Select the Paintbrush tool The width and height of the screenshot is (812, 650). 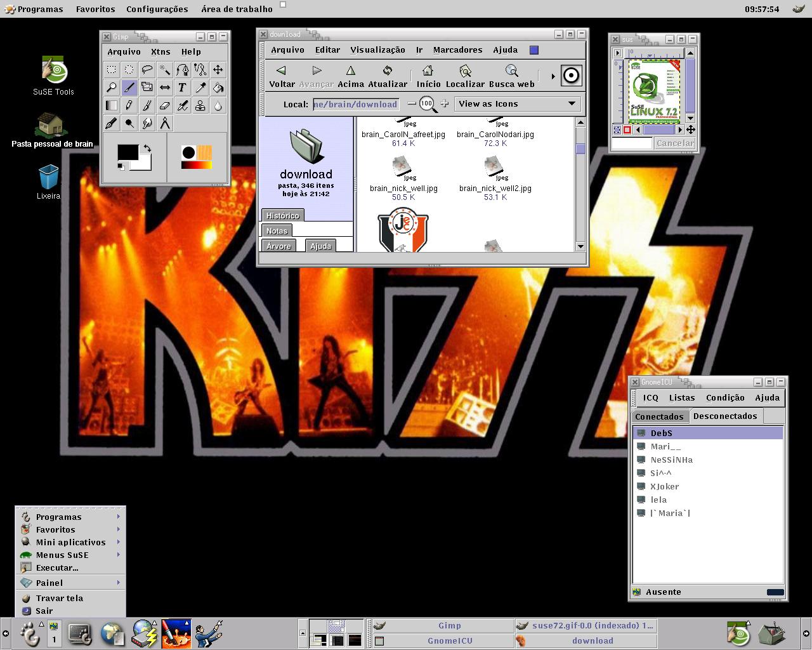147,105
